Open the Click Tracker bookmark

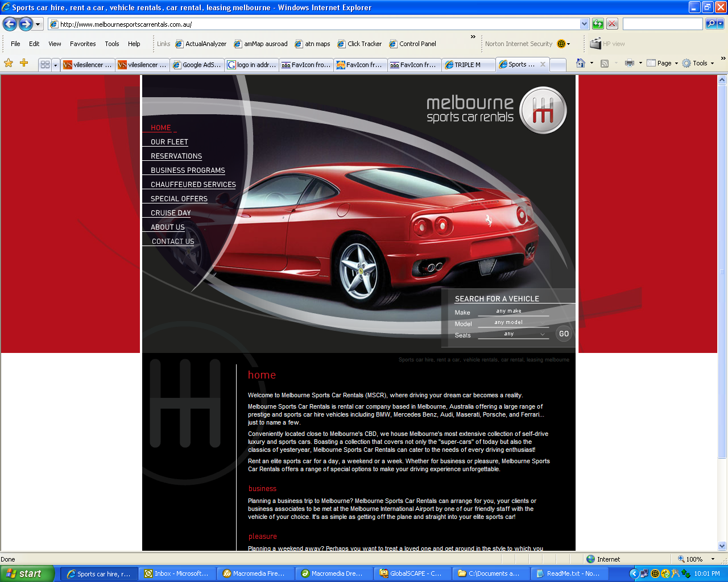359,44
